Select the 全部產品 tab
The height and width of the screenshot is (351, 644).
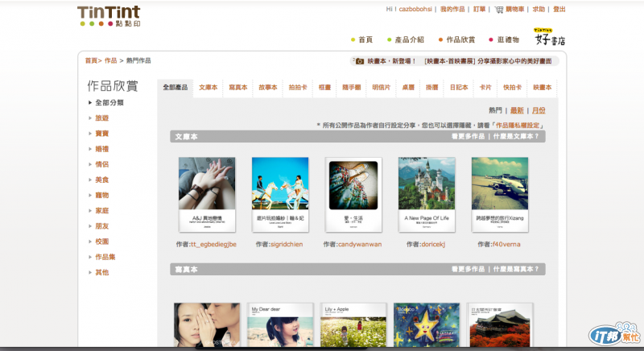pos(175,88)
